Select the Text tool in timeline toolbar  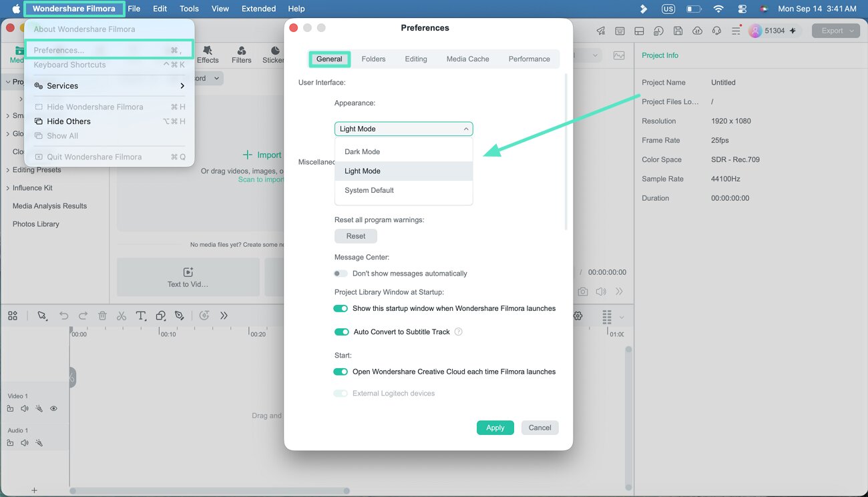tap(141, 316)
